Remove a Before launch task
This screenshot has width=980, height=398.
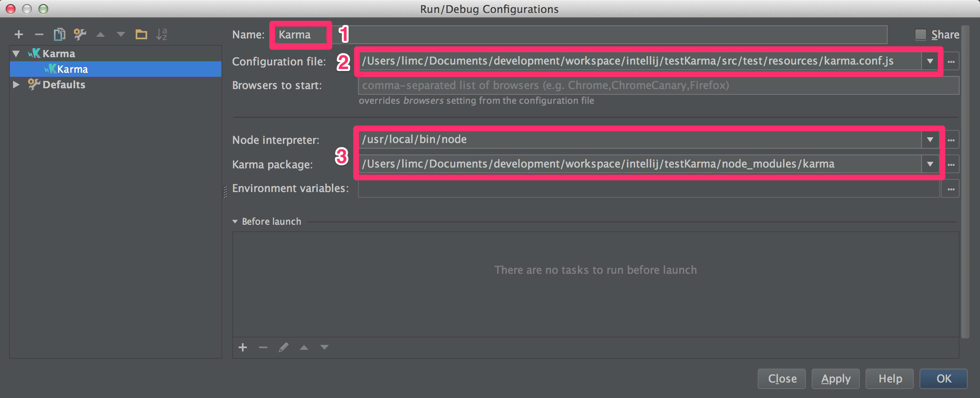tap(263, 347)
